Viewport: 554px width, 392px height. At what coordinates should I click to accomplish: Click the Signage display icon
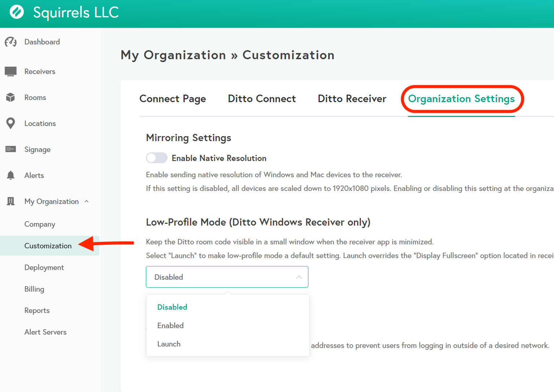pyautogui.click(x=11, y=149)
